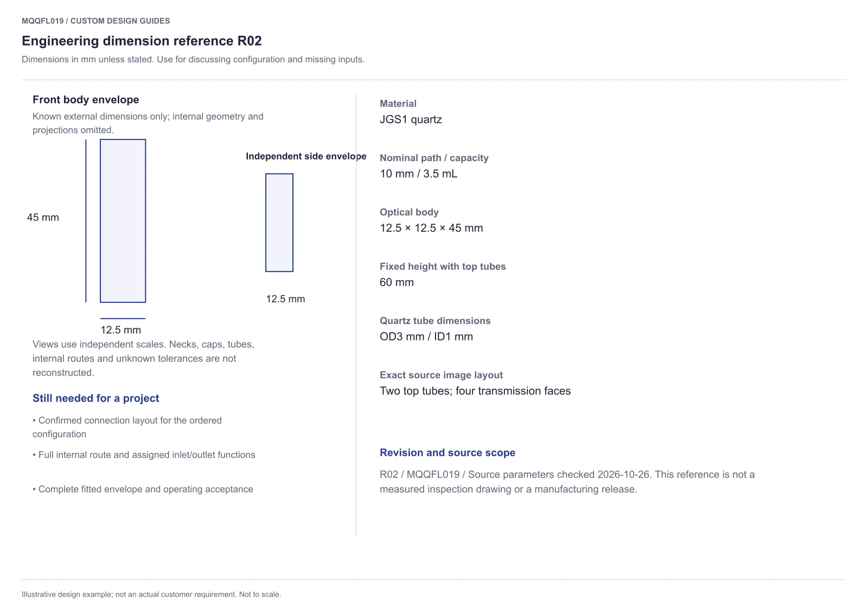
Task: Click the 'Quartz tube dimensions' label
Action: (x=435, y=321)
